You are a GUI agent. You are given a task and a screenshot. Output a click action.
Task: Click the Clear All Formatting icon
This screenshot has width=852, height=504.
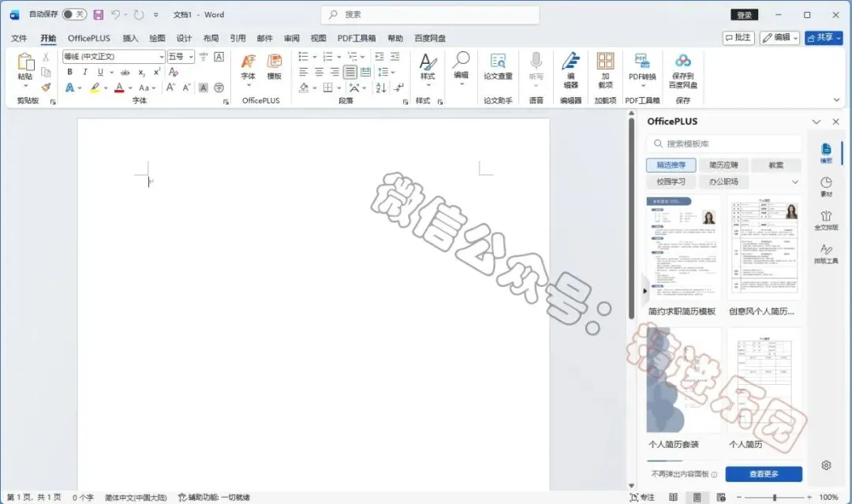click(x=174, y=72)
